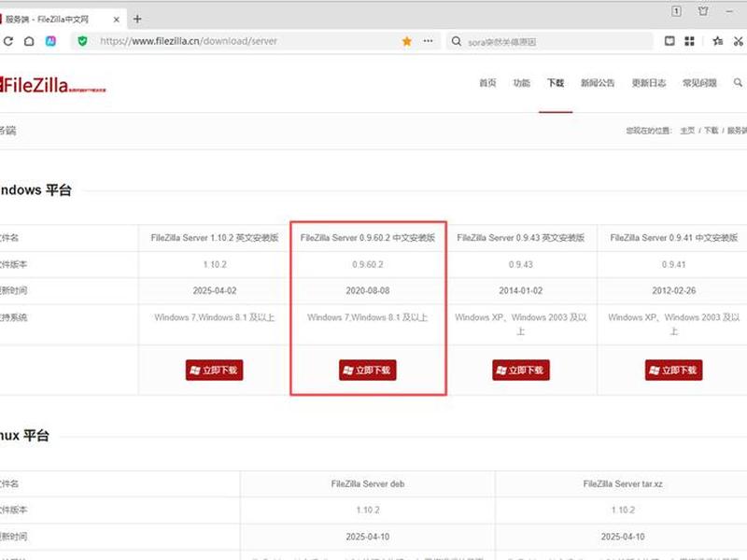Viewport: 747px width, 560px height.
Task: Download FileZilla Server 0.9.43 英文安装版
Action: click(x=521, y=370)
